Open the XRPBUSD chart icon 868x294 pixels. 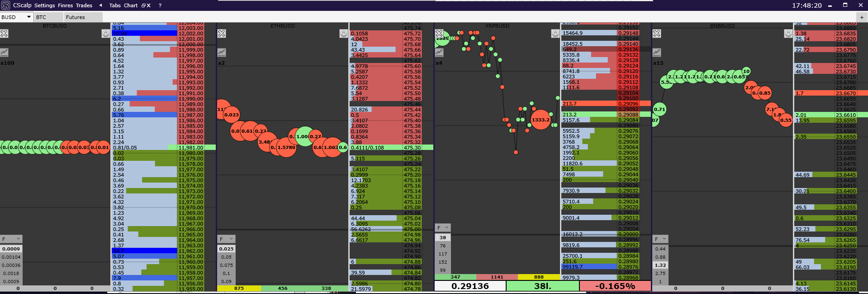(439, 53)
